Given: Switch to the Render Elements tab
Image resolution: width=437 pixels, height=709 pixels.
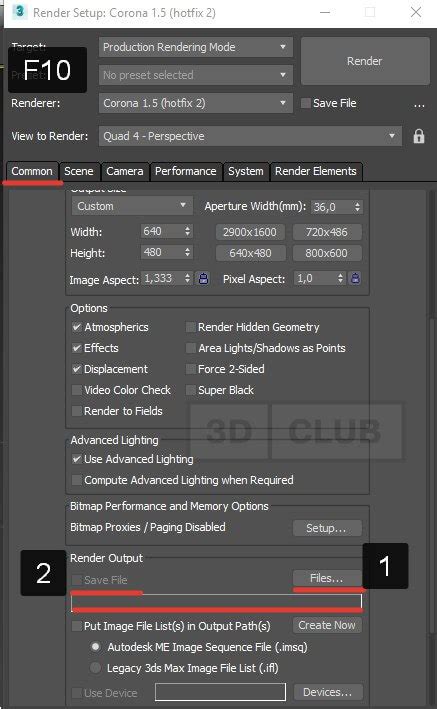Looking at the screenshot, I should pos(316,171).
